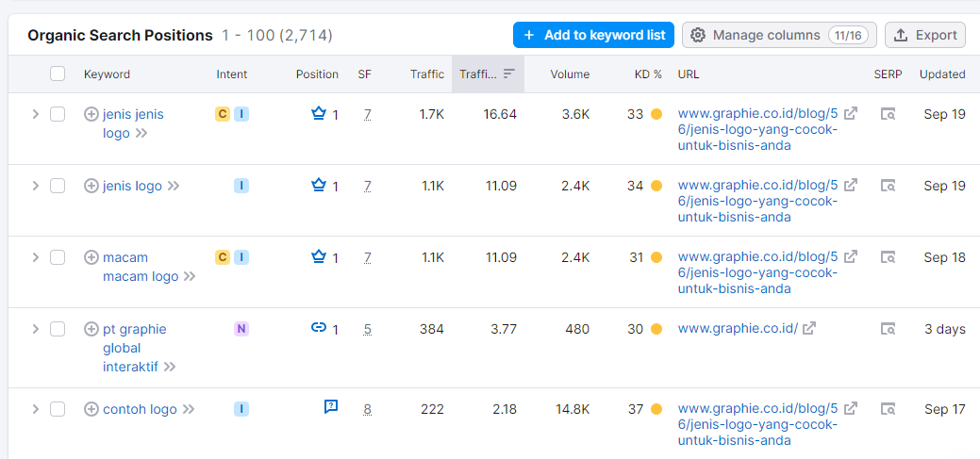This screenshot has width=980, height=459.
Task: Click Add to keyword list button
Action: (593, 35)
